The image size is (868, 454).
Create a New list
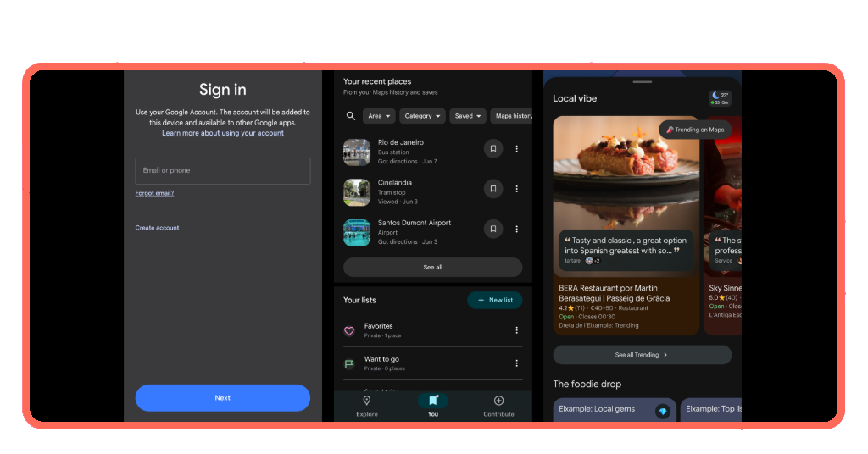[x=495, y=300]
